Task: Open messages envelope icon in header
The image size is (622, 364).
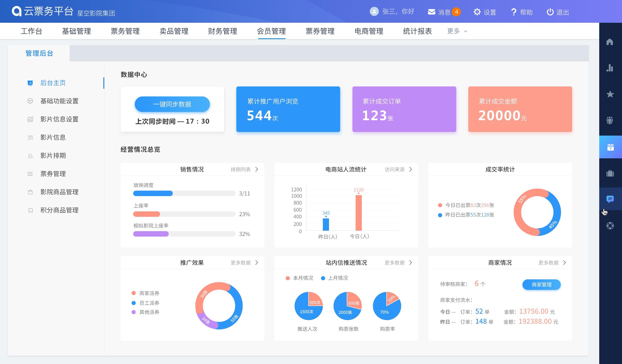Action: point(431,12)
